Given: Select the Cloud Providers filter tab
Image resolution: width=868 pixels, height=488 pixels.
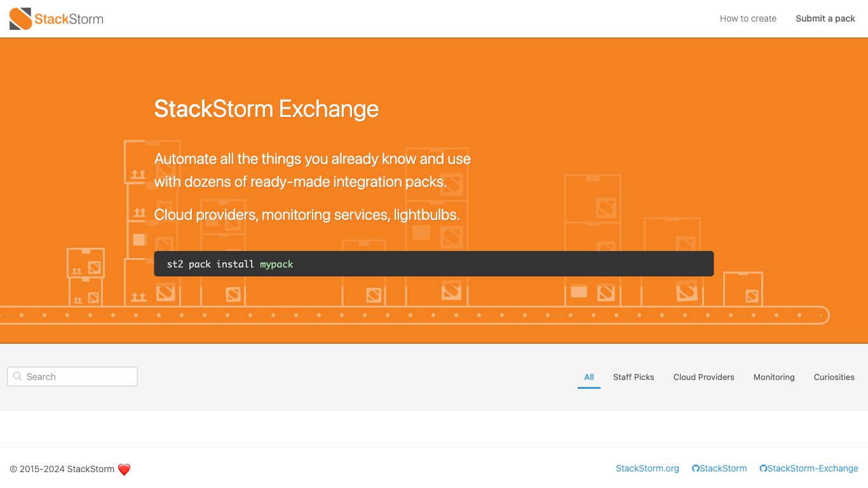Looking at the screenshot, I should (704, 377).
